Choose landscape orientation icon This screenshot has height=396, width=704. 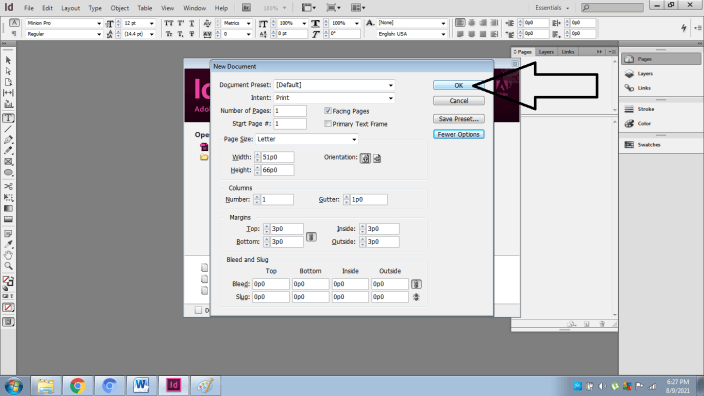[x=377, y=158]
